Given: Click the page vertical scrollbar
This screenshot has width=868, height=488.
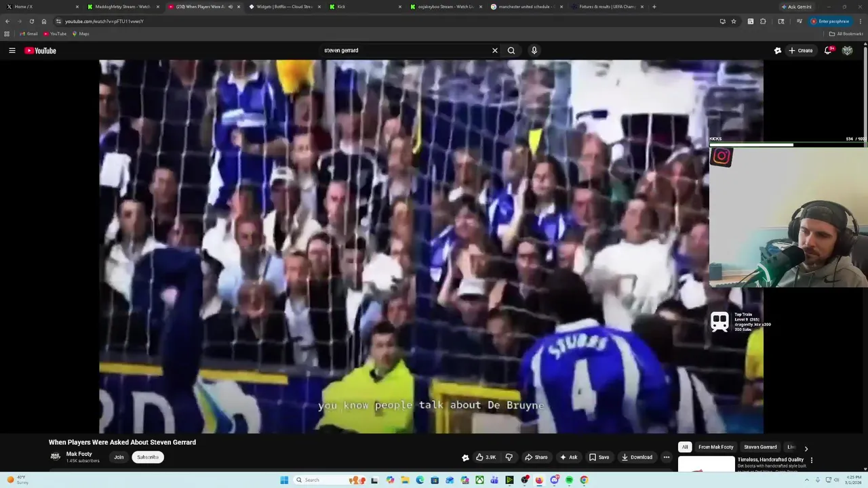Looking at the screenshot, I should click(x=865, y=258).
